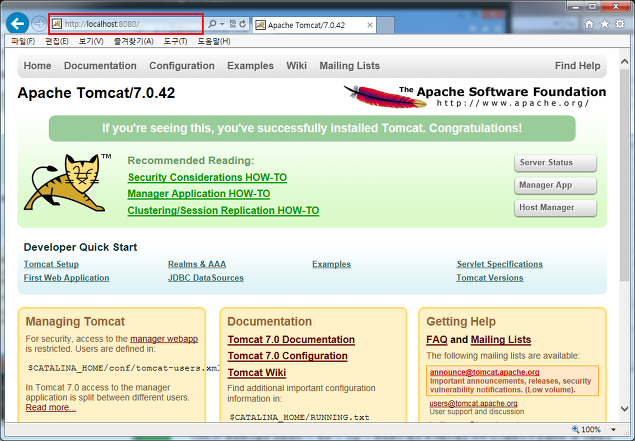635x441 pixels.
Task: Click Find Help in the navigation bar
Action: (x=577, y=66)
